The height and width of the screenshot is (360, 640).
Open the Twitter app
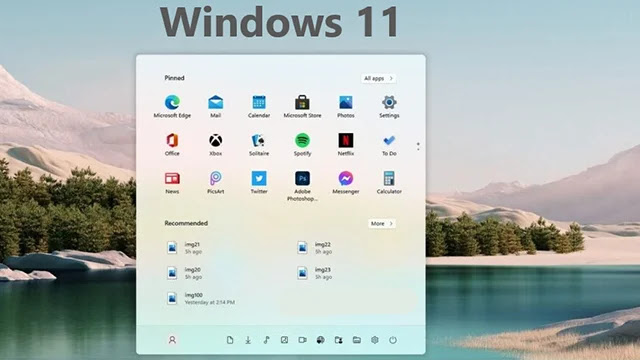[259, 182]
